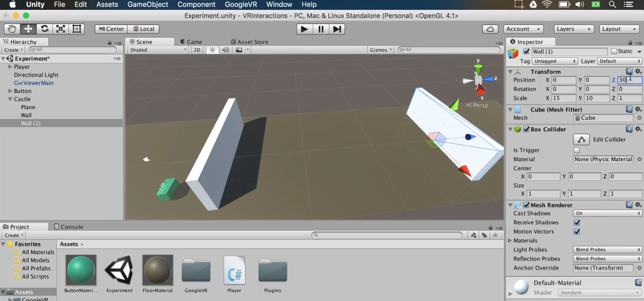Screen dimensions: 644x301
Task: Select the Rotate tool
Action: coord(44,29)
